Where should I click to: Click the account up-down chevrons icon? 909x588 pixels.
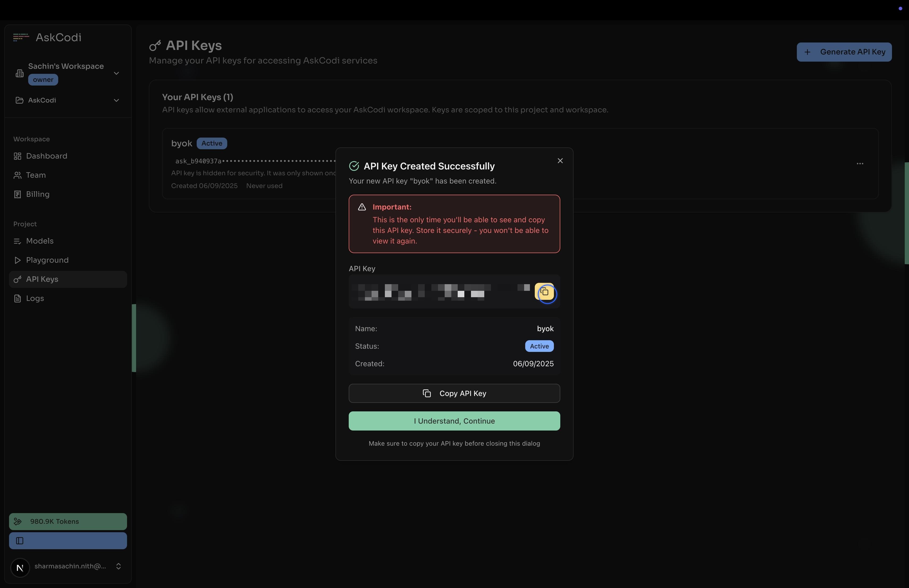point(118,566)
